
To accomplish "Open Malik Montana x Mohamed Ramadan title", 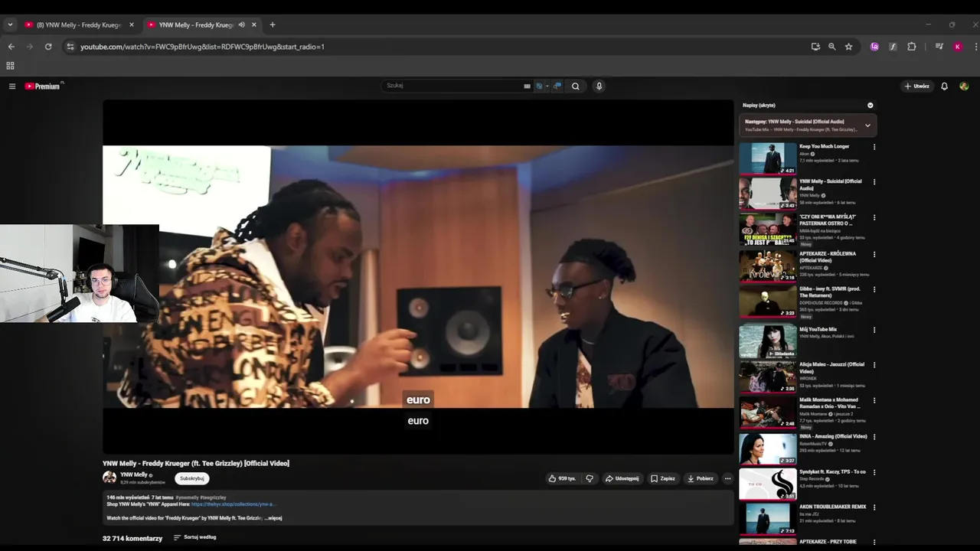I will (x=829, y=403).
